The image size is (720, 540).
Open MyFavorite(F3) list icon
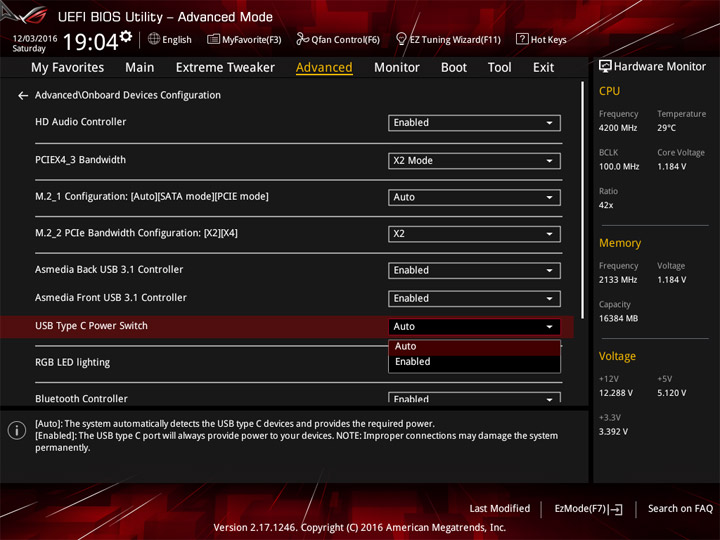(213, 39)
